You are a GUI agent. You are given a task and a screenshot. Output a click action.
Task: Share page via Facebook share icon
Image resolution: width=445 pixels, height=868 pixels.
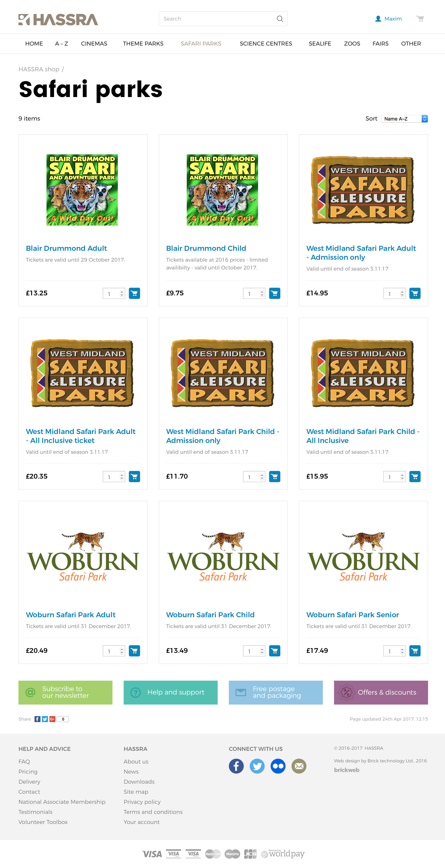click(38, 719)
